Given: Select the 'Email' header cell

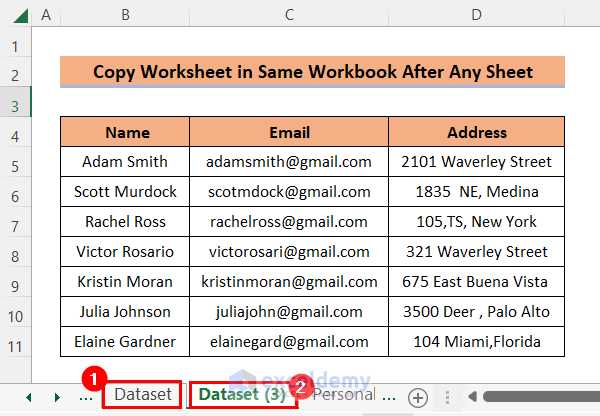Looking at the screenshot, I should [x=289, y=132].
